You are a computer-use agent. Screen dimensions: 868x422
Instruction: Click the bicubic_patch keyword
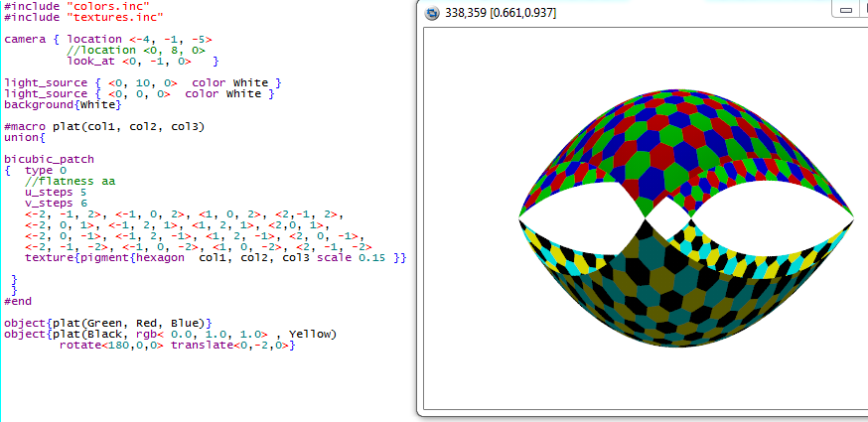click(50, 160)
